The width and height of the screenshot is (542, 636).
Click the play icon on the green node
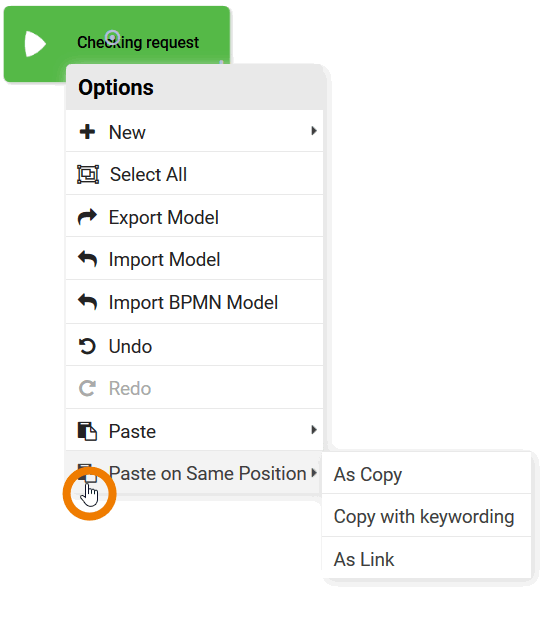point(35,43)
